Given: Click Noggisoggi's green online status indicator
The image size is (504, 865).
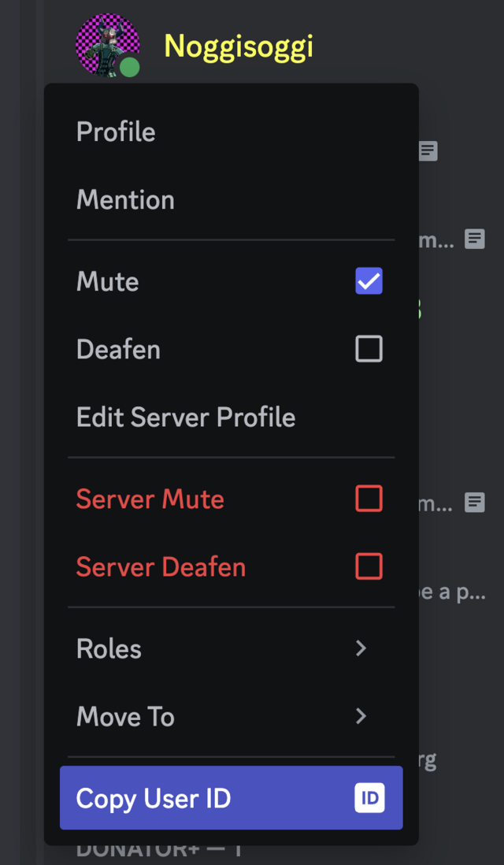Looking at the screenshot, I should pos(130,68).
